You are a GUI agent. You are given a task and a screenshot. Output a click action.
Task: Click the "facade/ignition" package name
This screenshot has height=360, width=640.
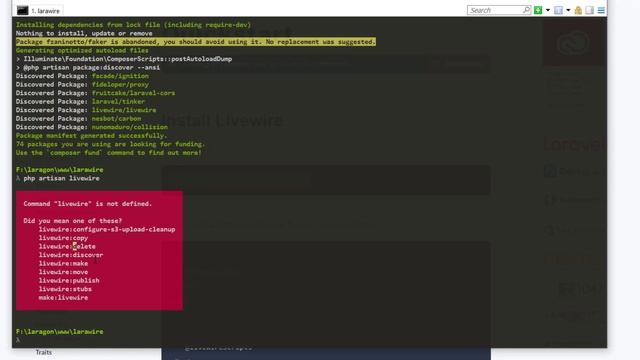pos(120,76)
